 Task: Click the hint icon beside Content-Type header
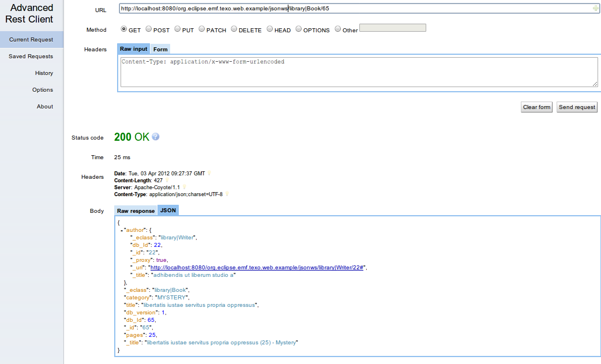[227, 194]
